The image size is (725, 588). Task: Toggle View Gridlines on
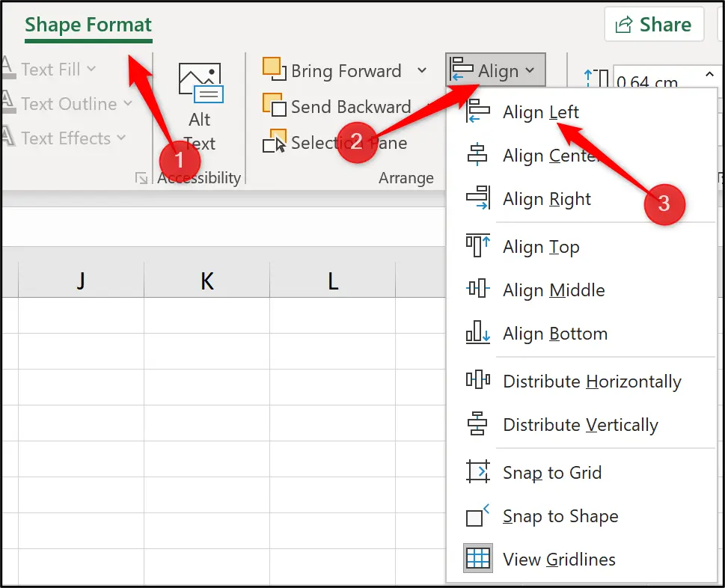[x=558, y=559]
